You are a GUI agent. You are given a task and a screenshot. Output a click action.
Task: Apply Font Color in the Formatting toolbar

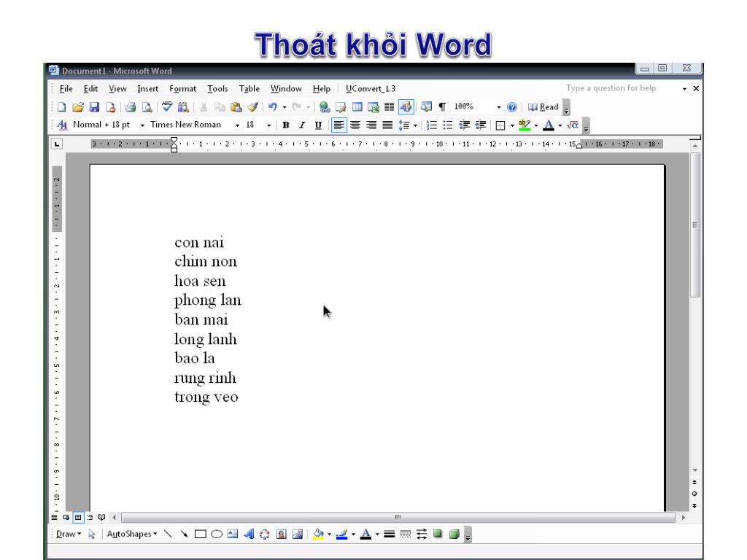pyautogui.click(x=549, y=125)
